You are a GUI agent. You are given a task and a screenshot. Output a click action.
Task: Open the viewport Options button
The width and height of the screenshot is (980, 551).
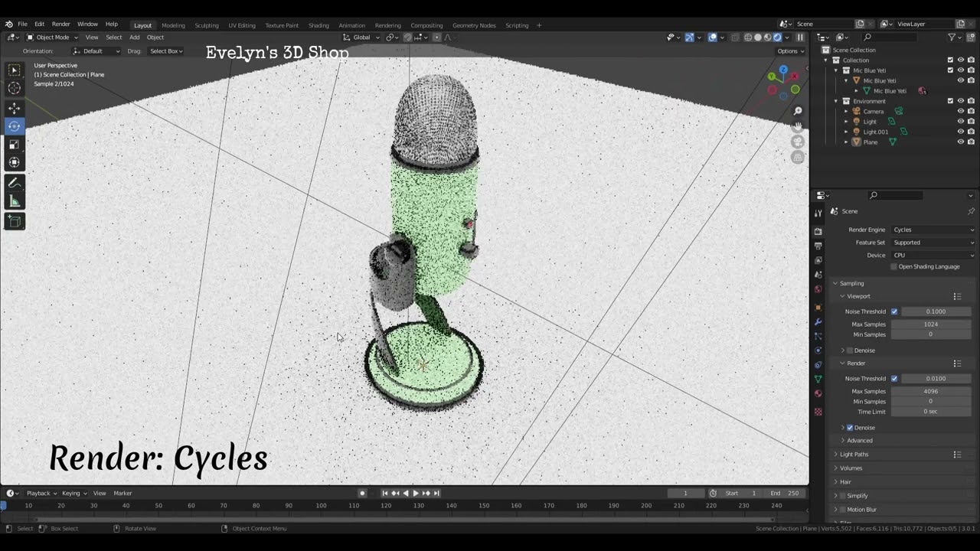click(789, 51)
